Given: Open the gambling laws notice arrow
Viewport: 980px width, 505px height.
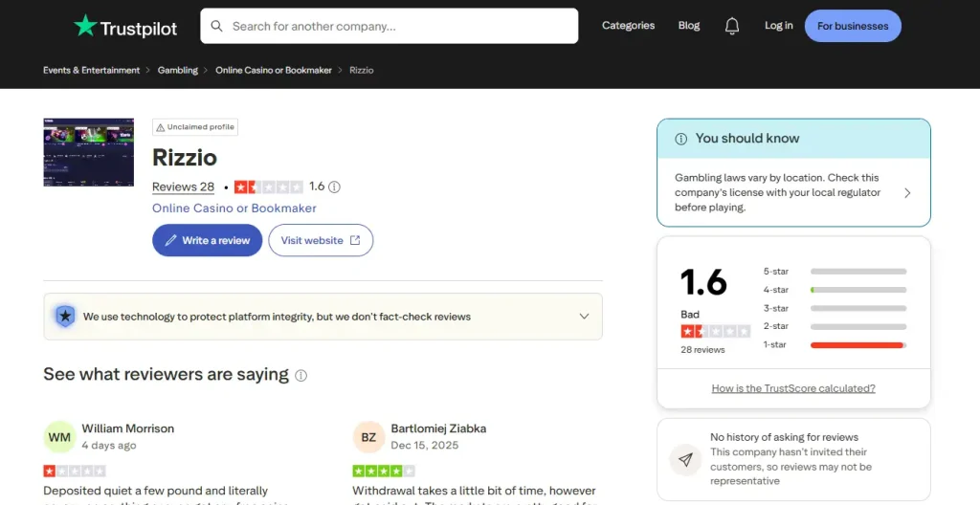Looking at the screenshot, I should tap(907, 193).
